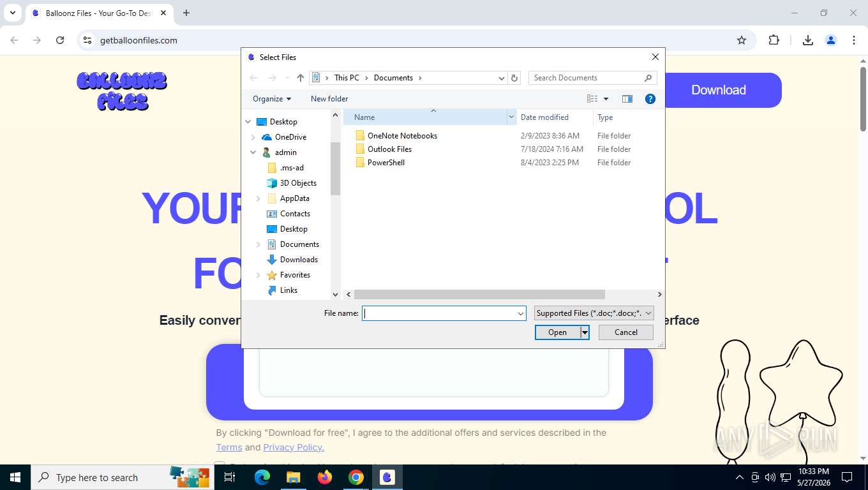Sort by Date modified column

click(554, 117)
